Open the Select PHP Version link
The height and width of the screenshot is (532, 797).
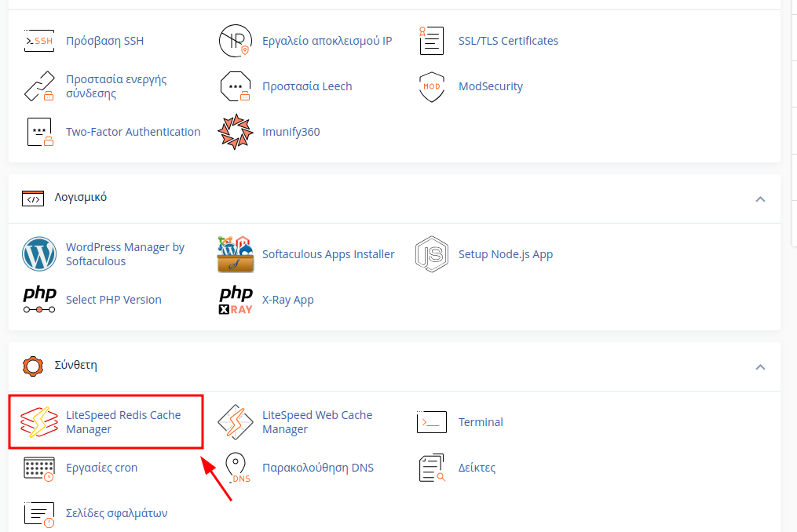pos(114,300)
